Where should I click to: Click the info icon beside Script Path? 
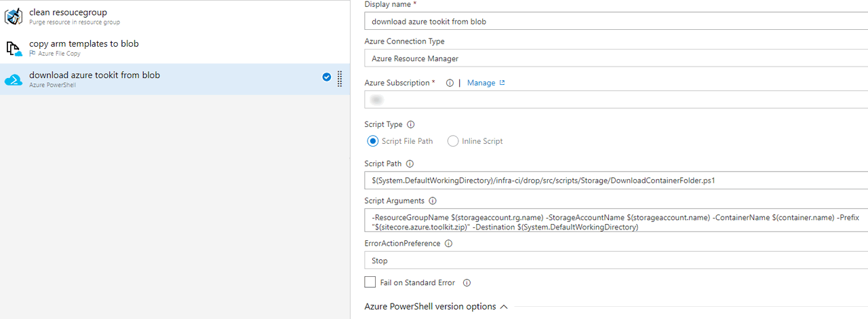point(410,164)
